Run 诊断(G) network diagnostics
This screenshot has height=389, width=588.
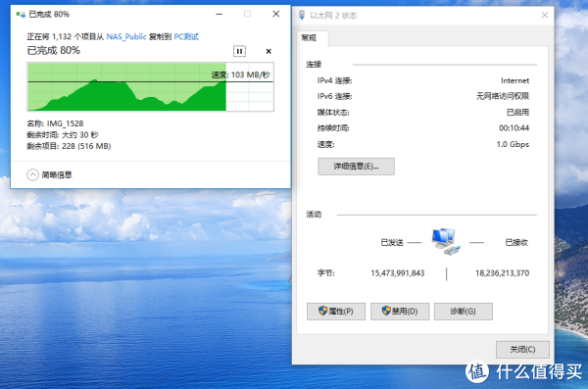point(464,312)
